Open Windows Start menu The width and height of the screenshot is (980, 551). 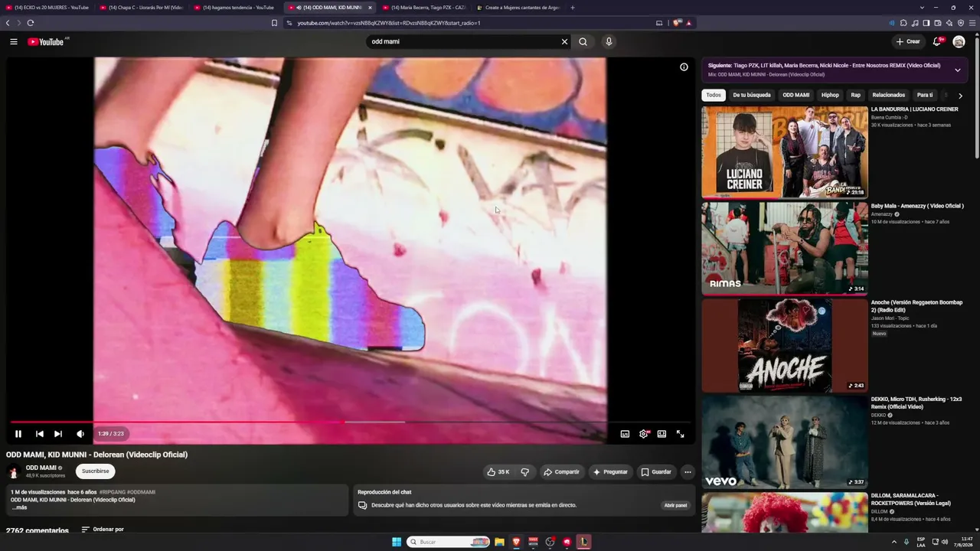397,542
